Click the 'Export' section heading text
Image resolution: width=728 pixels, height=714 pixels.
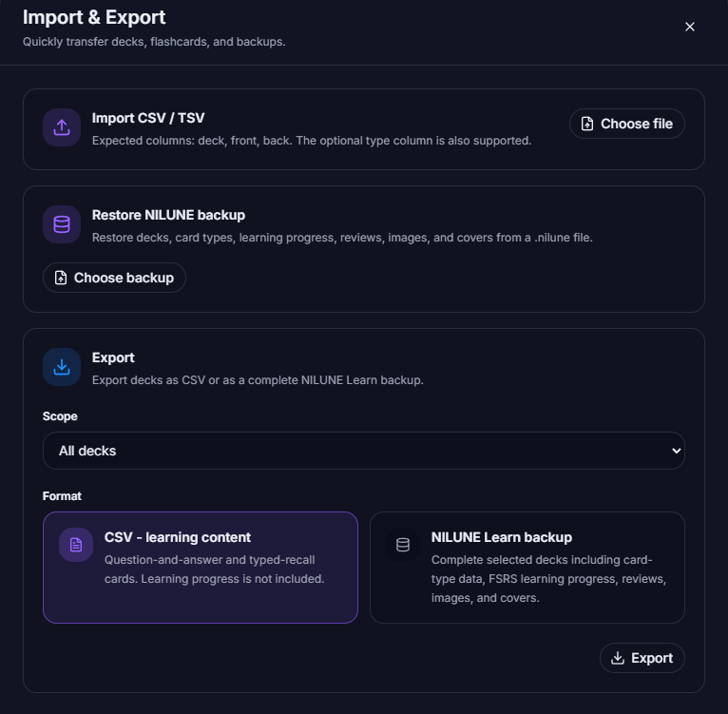point(113,357)
